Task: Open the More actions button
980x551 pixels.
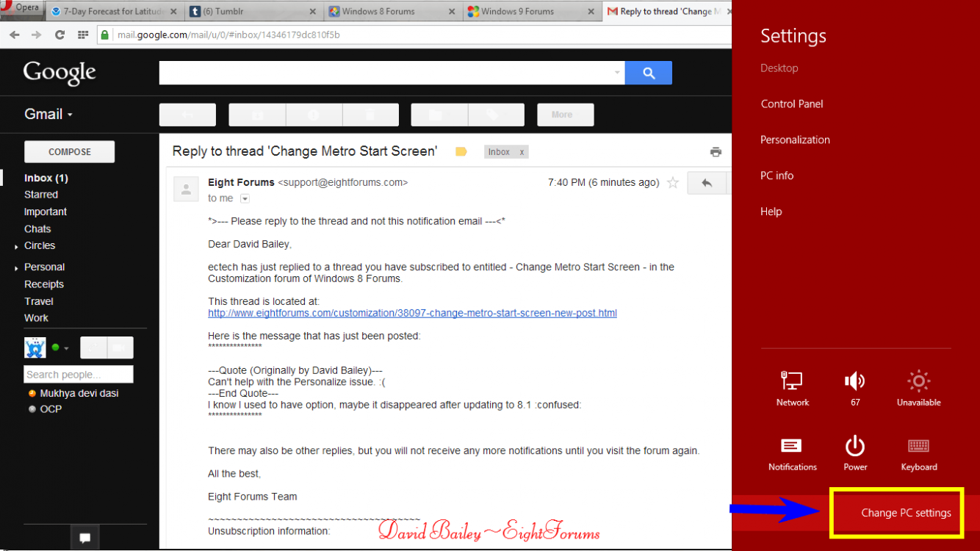Action: (566, 115)
